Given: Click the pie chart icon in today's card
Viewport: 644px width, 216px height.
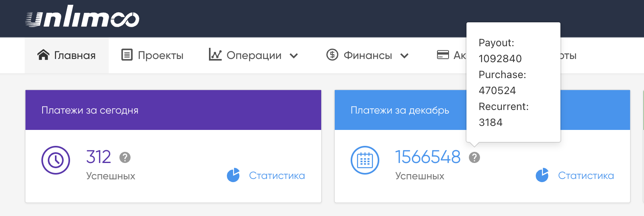Looking at the screenshot, I should coord(233,175).
